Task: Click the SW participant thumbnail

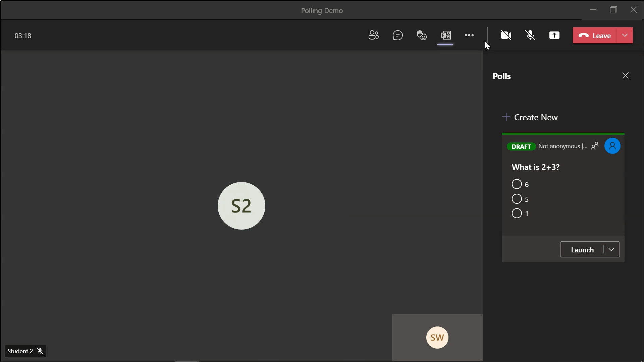Action: 437,338
